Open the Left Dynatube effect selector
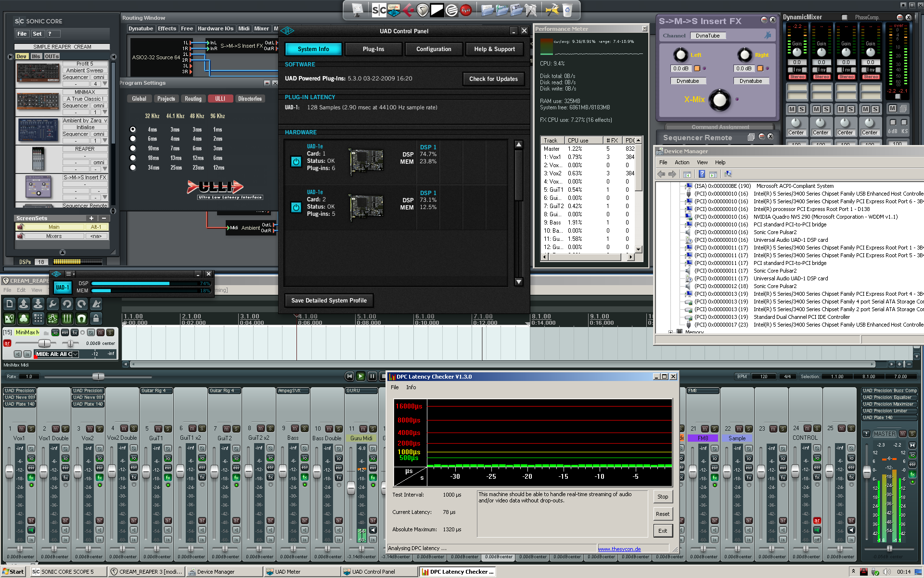Screen dimensions: 924x578 tap(688, 81)
